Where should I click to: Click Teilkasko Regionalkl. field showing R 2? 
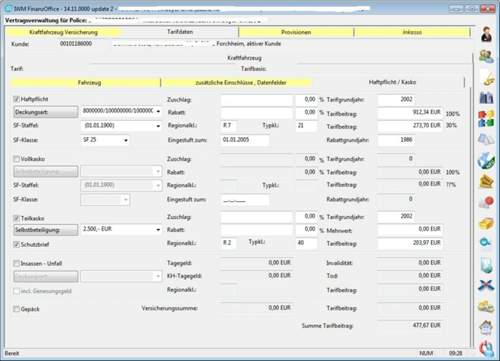(228, 243)
